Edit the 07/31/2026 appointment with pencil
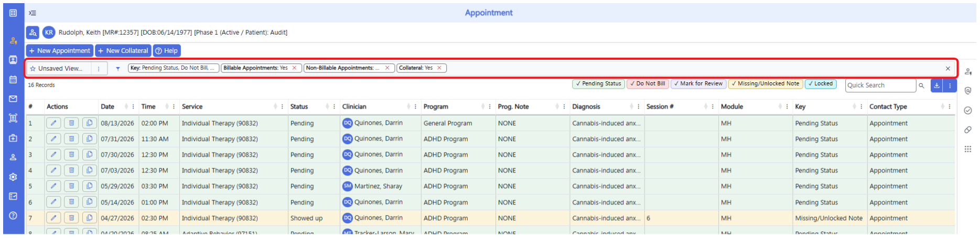The image size is (980, 238). pyautogui.click(x=53, y=139)
